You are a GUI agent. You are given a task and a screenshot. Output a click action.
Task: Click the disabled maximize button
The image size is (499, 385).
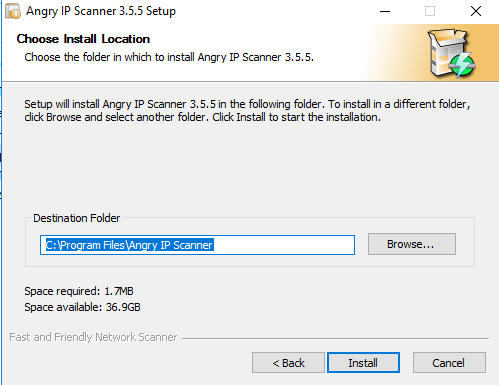click(430, 11)
